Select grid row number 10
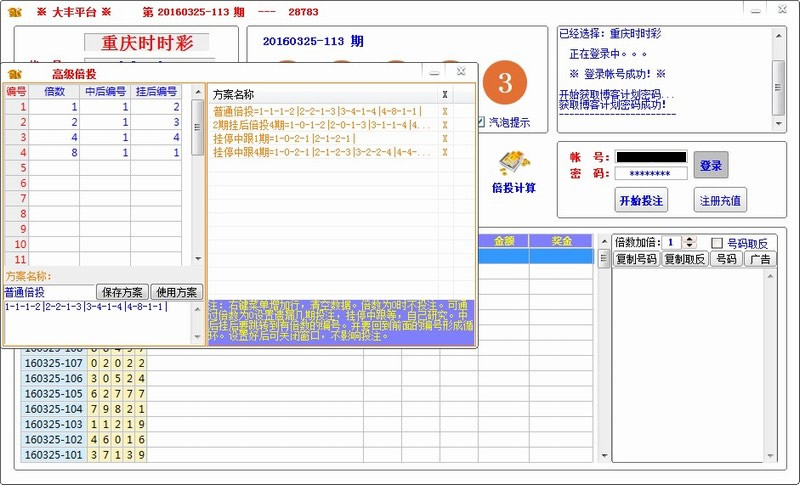The width and height of the screenshot is (800, 485). [16, 244]
